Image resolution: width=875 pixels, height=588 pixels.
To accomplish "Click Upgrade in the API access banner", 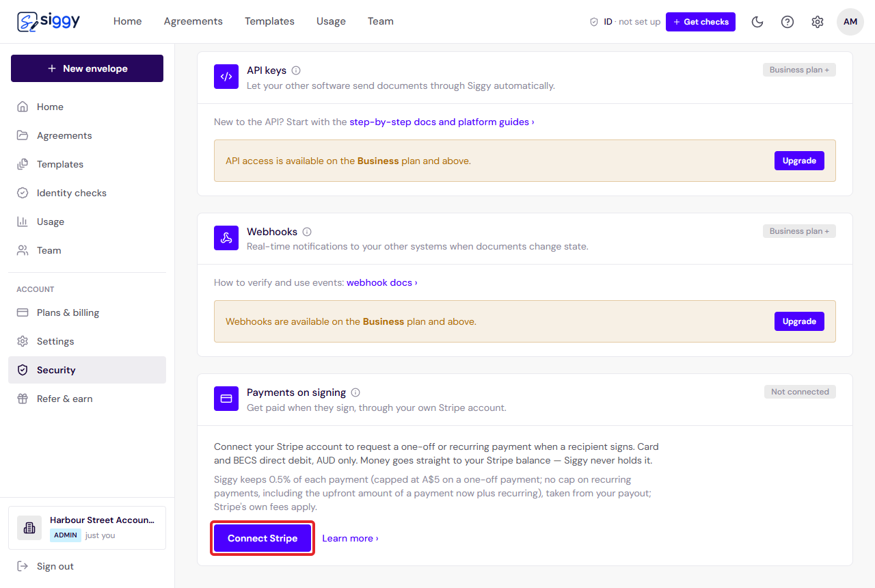I will click(x=799, y=161).
